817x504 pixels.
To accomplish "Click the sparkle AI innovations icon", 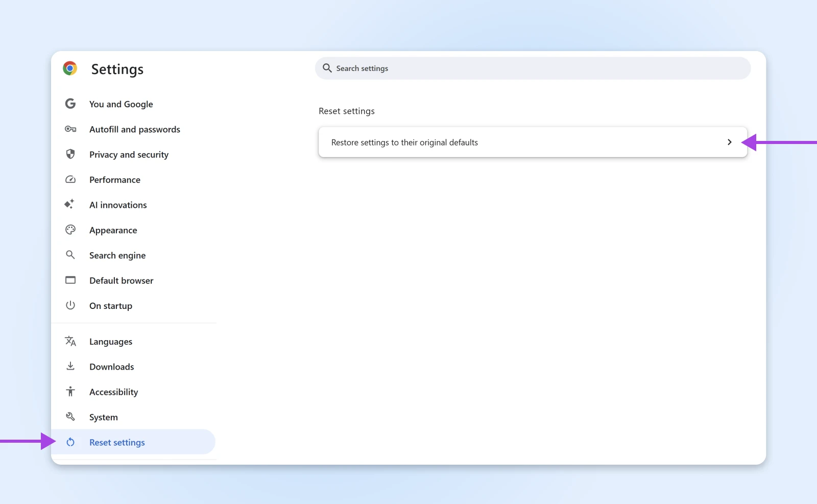I will pos(69,204).
